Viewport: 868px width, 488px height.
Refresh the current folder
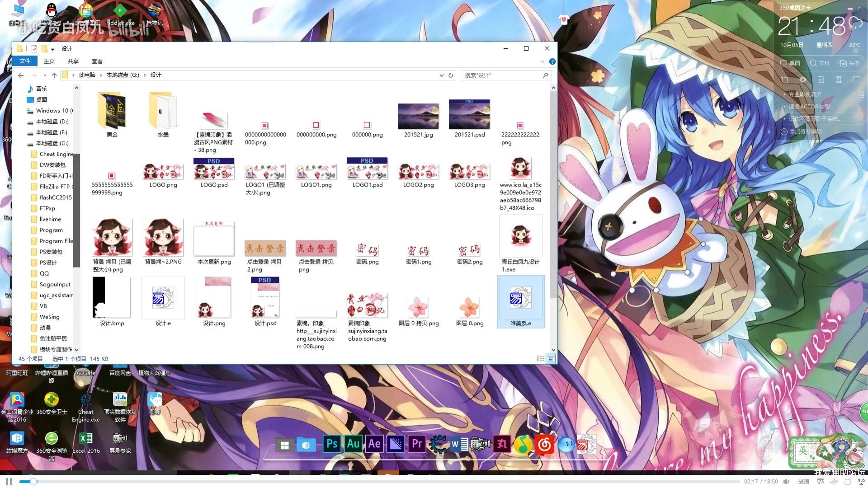tap(451, 75)
